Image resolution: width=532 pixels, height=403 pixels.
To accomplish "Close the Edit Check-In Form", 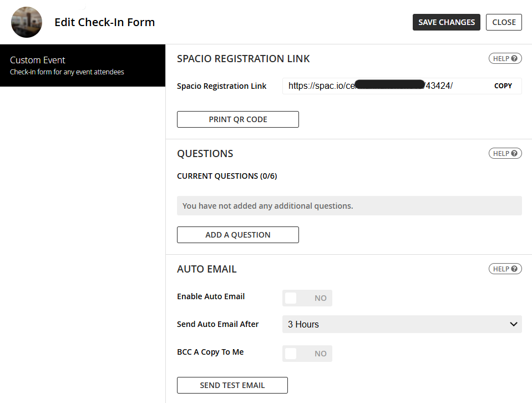I will [x=503, y=22].
